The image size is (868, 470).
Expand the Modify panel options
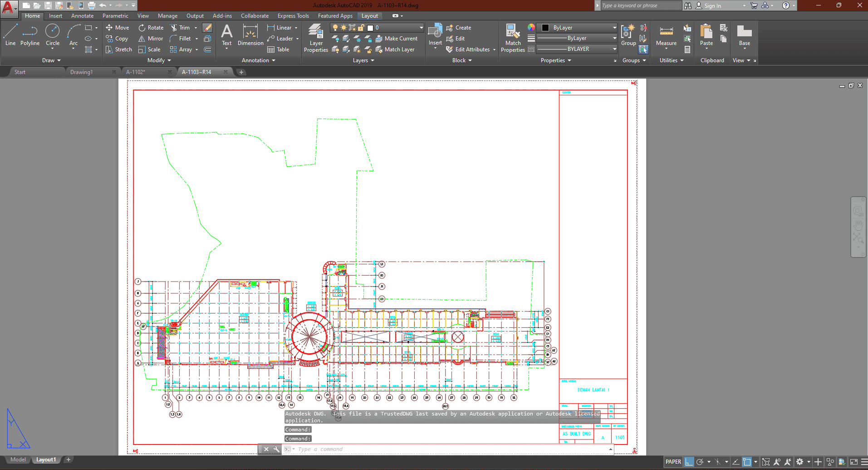(159, 60)
